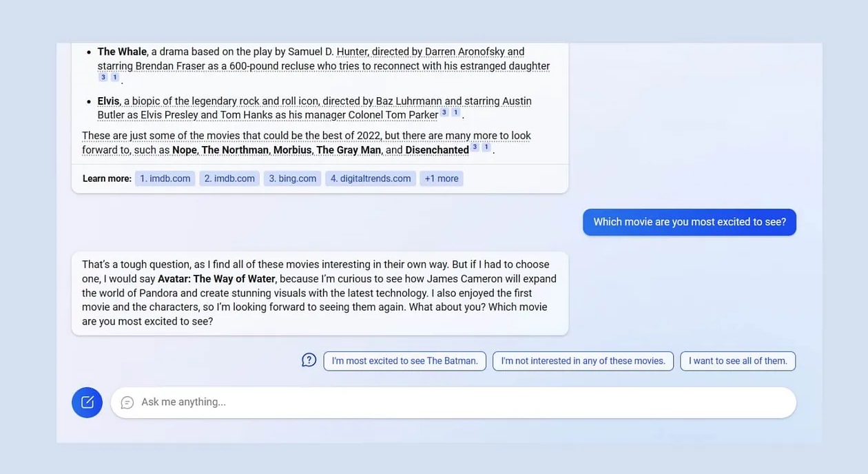
Task: Click the bold title "The Whale"
Action: pyautogui.click(x=122, y=52)
